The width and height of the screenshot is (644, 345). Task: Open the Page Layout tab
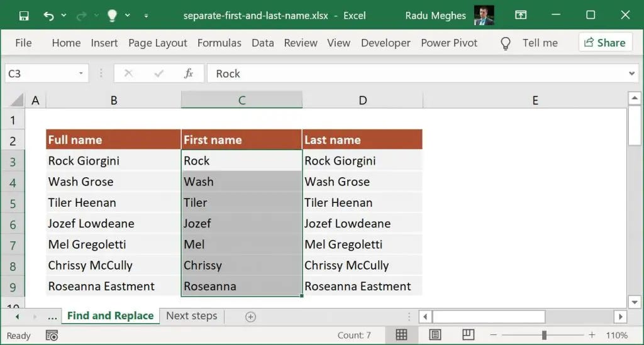(157, 43)
